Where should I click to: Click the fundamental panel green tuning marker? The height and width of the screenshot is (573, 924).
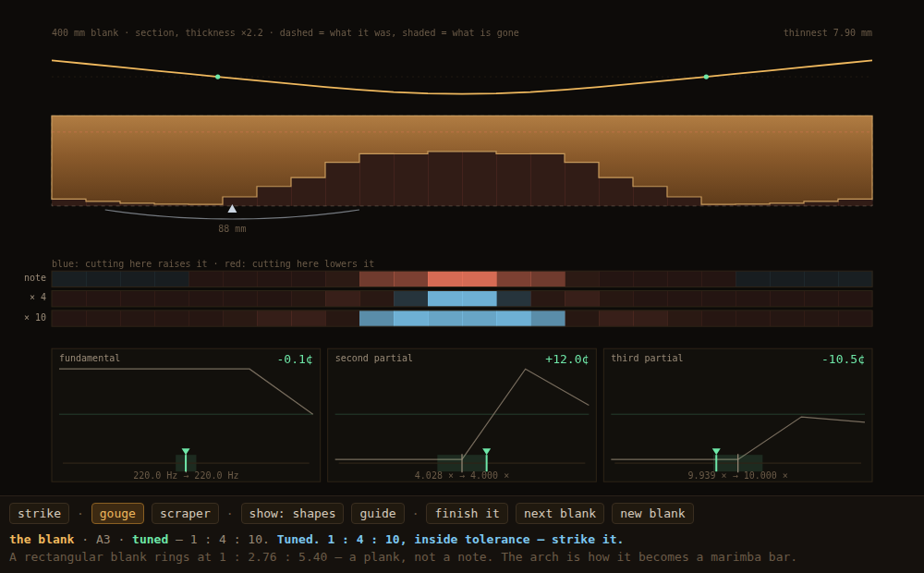[x=186, y=460]
